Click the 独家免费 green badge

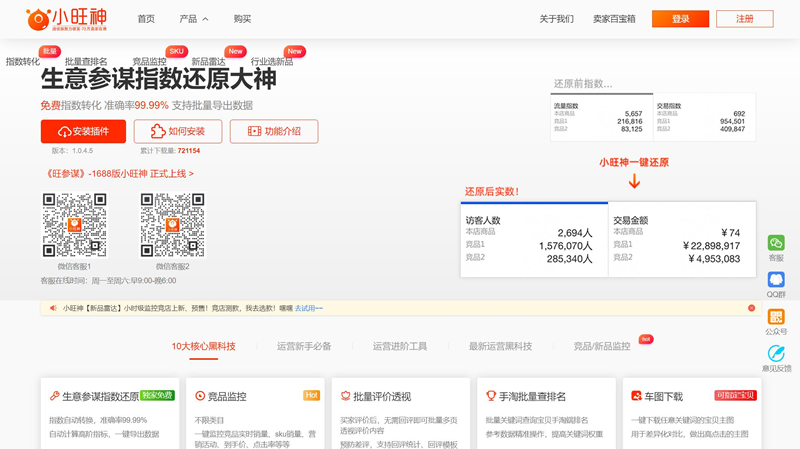click(x=157, y=395)
